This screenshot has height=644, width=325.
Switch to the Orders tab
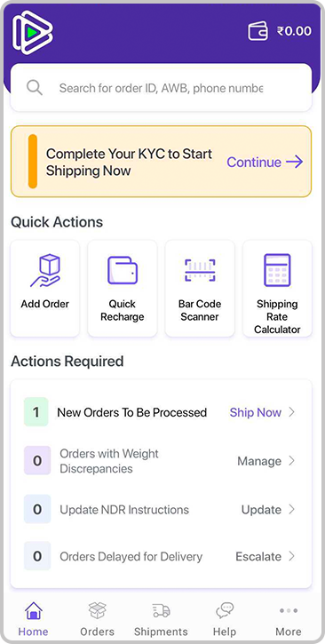(98, 619)
